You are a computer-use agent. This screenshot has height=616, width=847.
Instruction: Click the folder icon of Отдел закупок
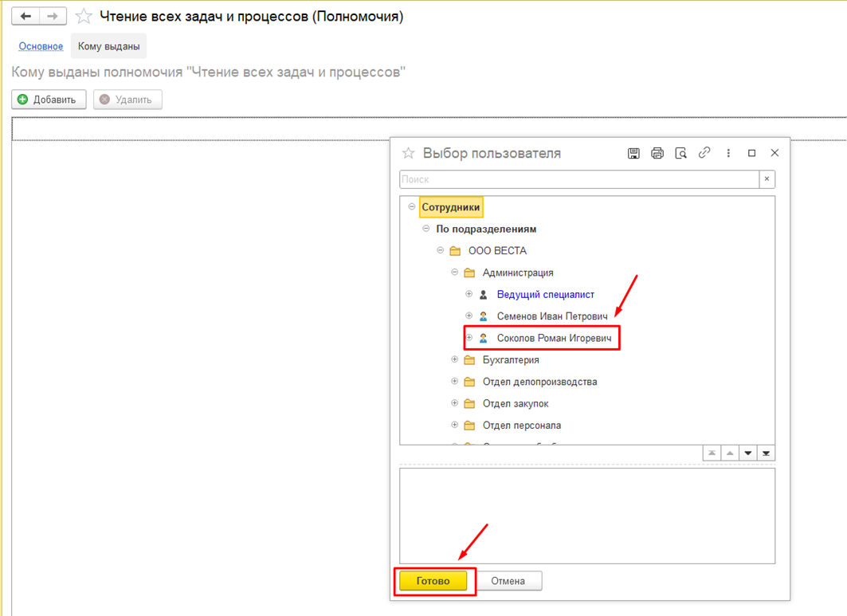[469, 404]
